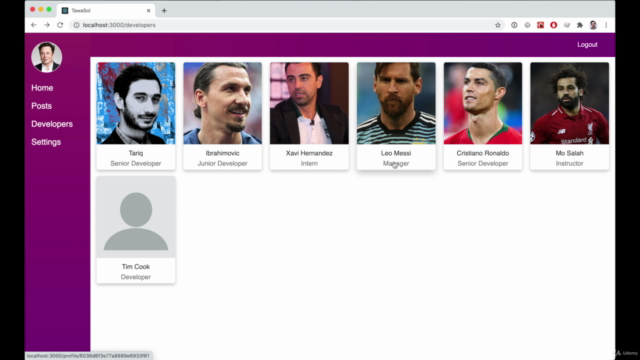
Task: Click the address bar showing localhost:3000/developers
Action: pyautogui.click(x=286, y=25)
